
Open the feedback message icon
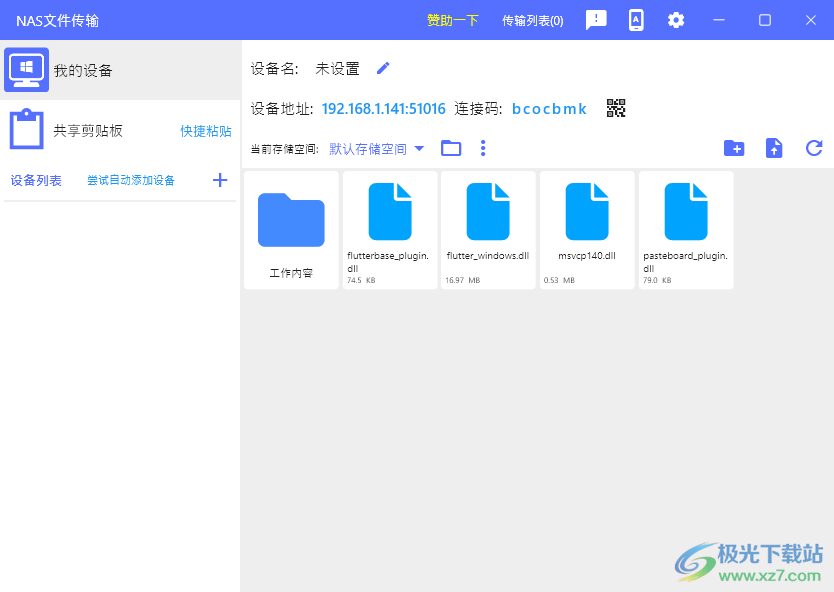596,20
